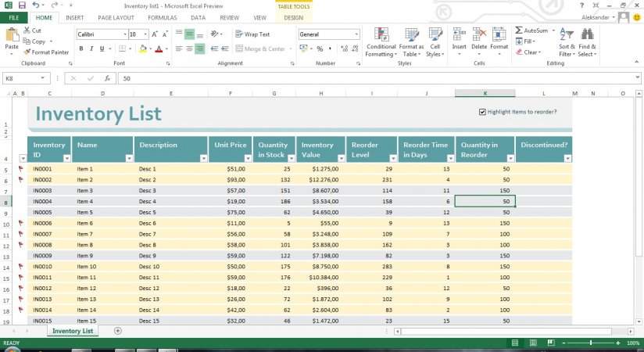Expand the AutoSum dropdown arrow
This screenshot has width=644, height=352.
pyautogui.click(x=553, y=31)
